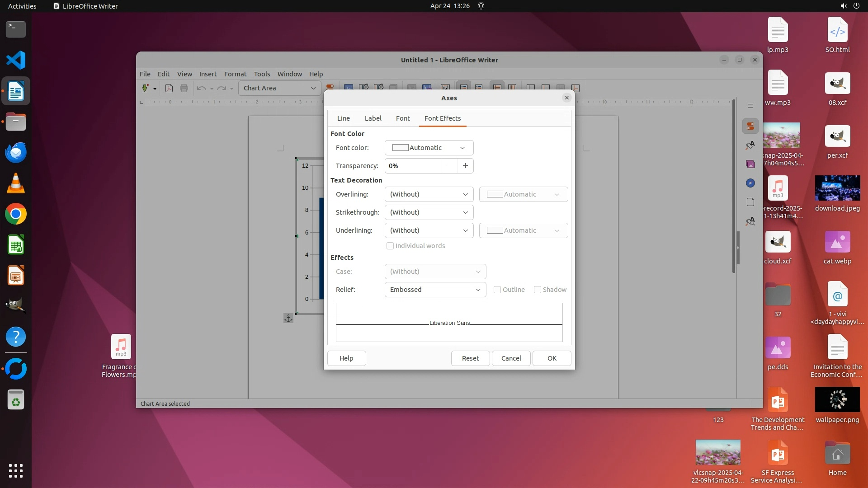The width and height of the screenshot is (868, 488).
Task: Open the Navigator sidebar panel
Action: click(x=750, y=183)
